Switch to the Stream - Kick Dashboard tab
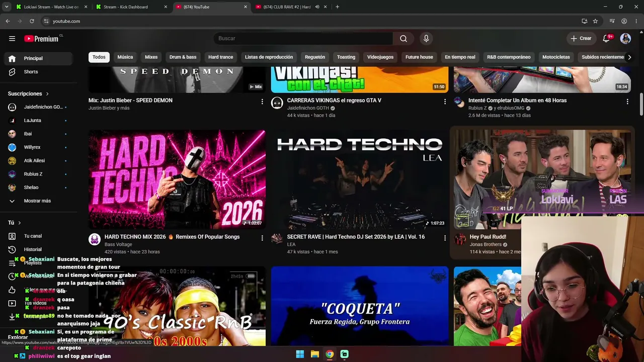The width and height of the screenshot is (644, 362). [131, 7]
